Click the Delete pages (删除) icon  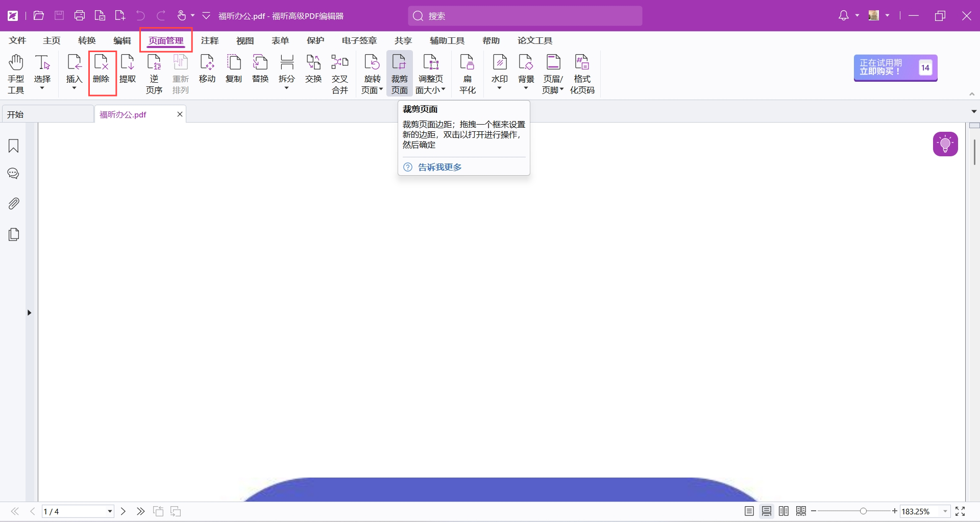101,69
